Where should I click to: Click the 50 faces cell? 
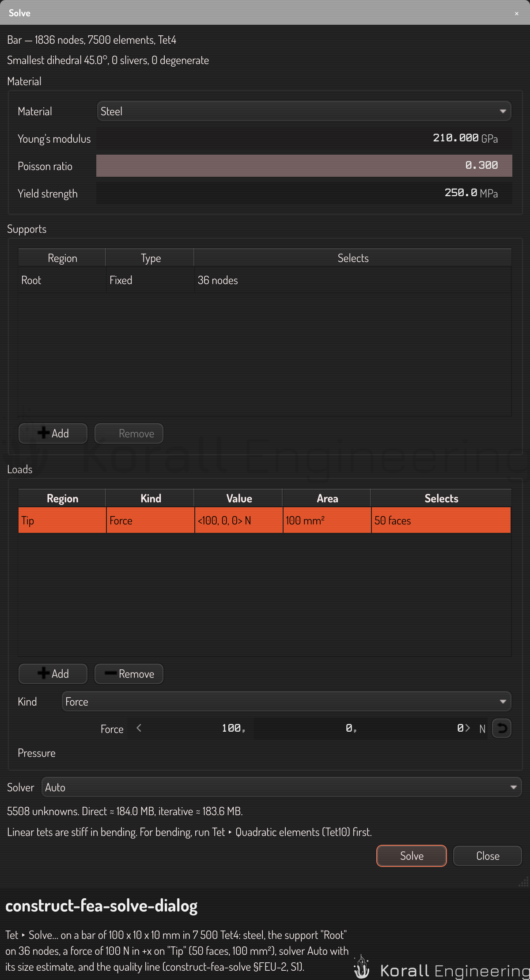441,520
